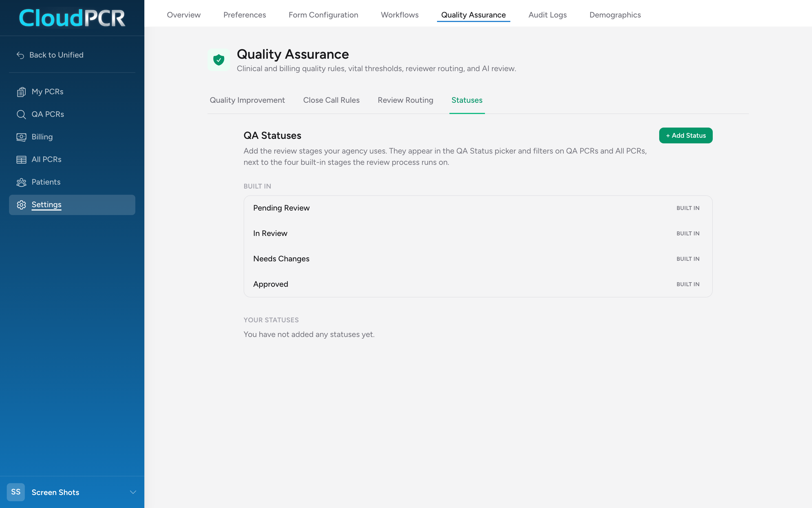Open Settings in the sidebar

click(72, 205)
